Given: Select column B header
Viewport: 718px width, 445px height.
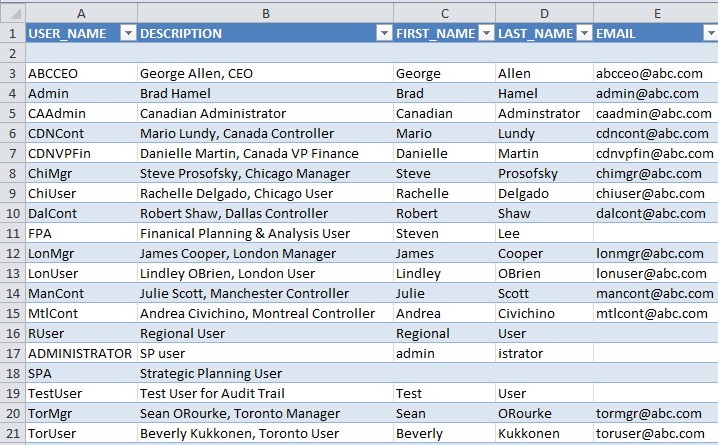Looking at the screenshot, I should click(265, 12).
